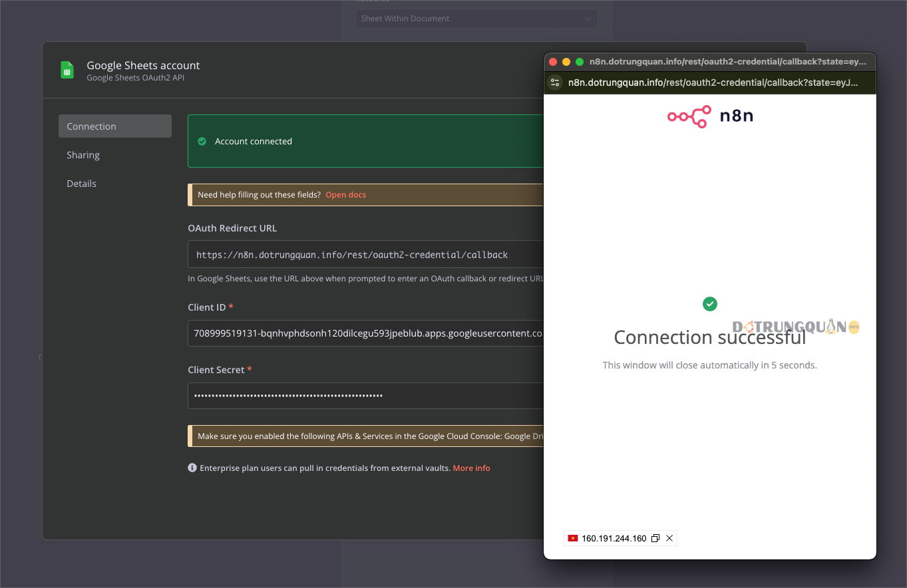The image size is (907, 588).
Task: Click the OAuth Redirect URL field
Action: (x=366, y=255)
